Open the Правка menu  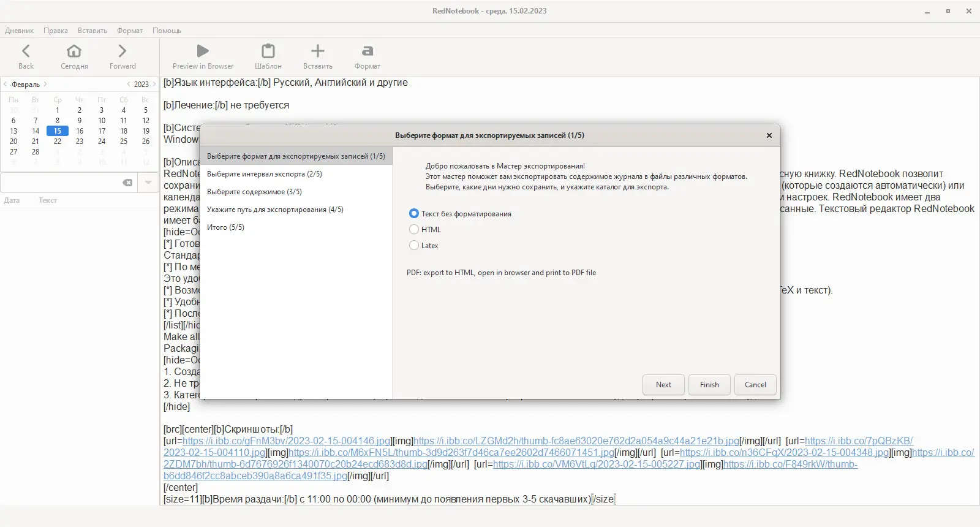56,31
